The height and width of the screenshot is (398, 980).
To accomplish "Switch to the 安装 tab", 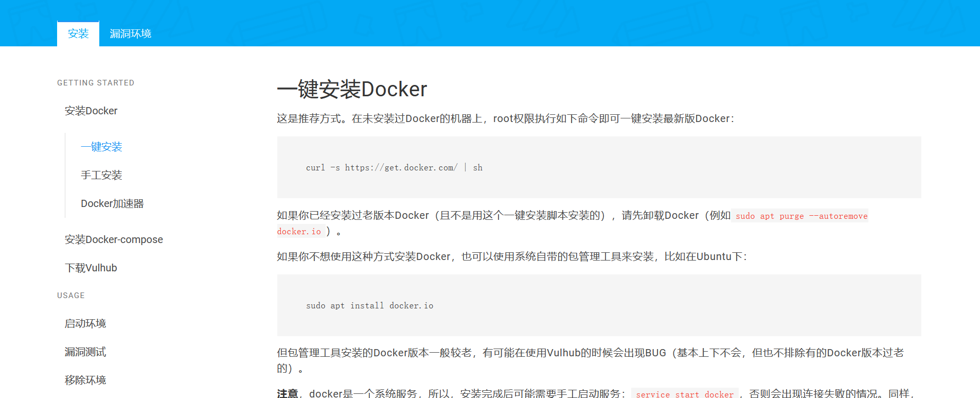I will (78, 33).
